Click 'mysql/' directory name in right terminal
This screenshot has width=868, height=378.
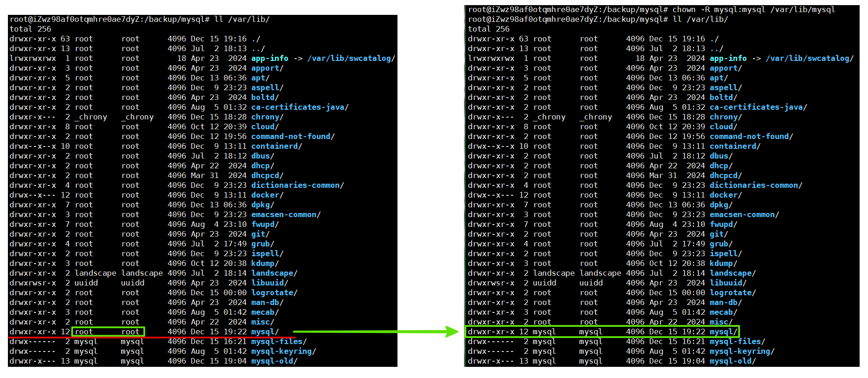pyautogui.click(x=724, y=332)
